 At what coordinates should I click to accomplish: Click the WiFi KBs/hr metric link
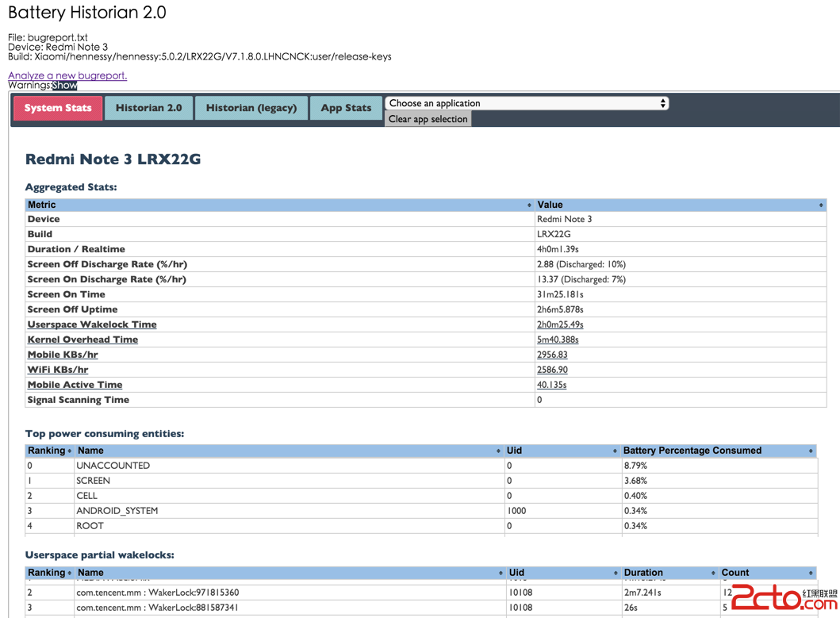click(x=58, y=370)
